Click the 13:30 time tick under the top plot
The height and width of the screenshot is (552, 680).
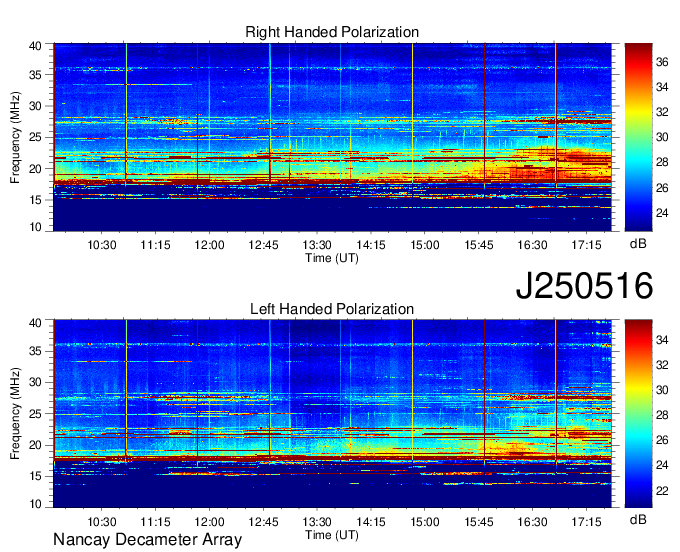coord(317,245)
